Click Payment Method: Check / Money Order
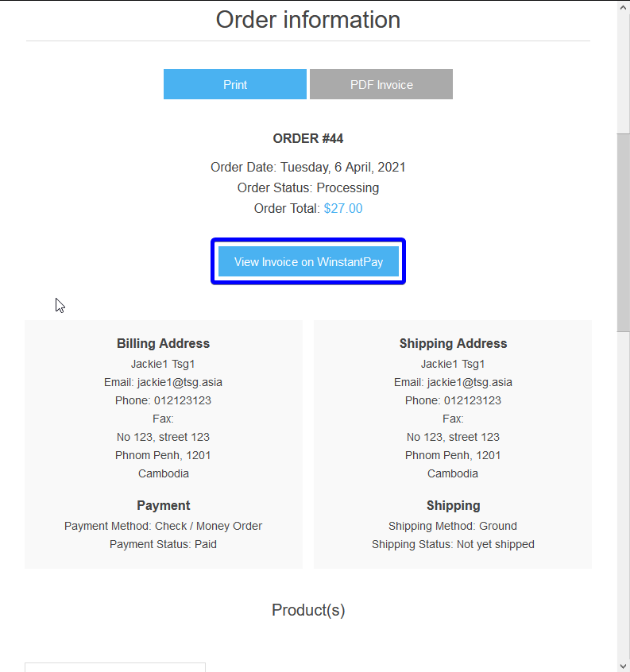This screenshot has width=630, height=672. [164, 526]
